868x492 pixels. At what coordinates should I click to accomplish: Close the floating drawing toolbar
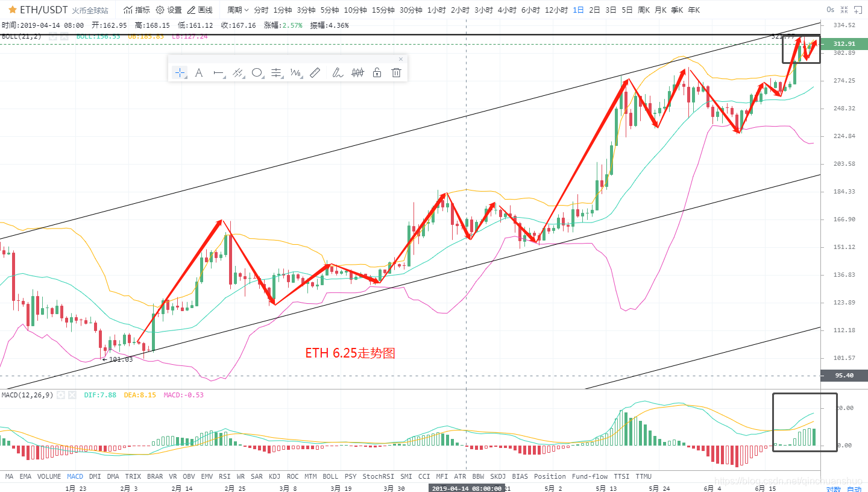(x=401, y=58)
